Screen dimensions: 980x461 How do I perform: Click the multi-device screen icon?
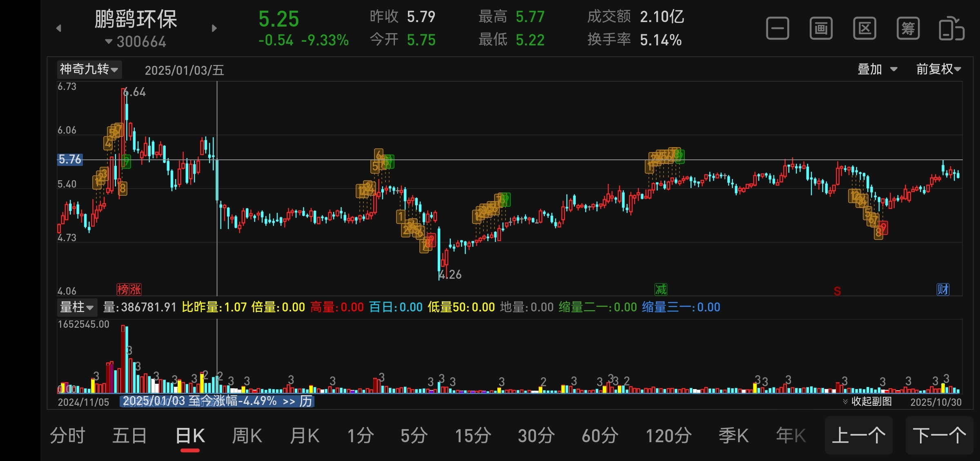tap(951, 29)
